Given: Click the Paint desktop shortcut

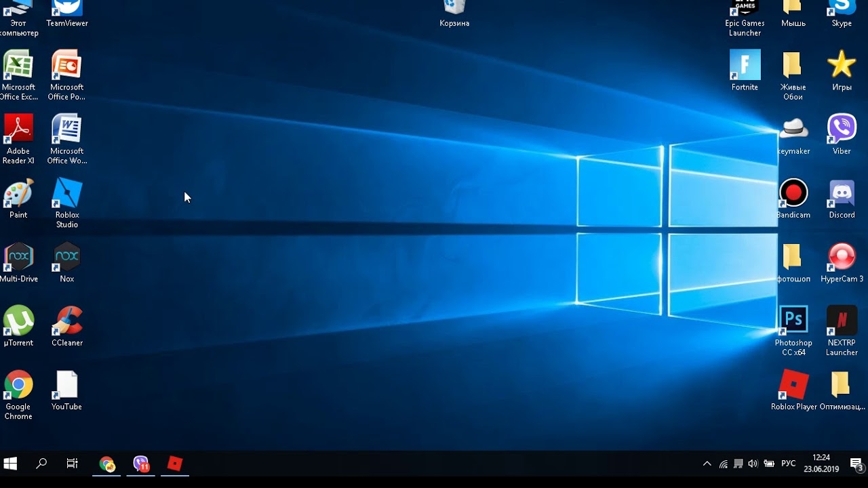Looking at the screenshot, I should [x=18, y=199].
